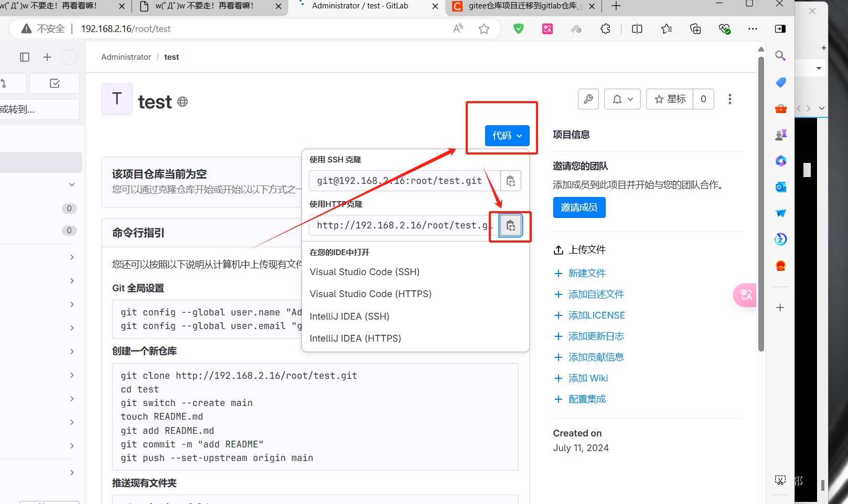
Task: Open project more-actions kebab menu
Action: click(x=730, y=99)
